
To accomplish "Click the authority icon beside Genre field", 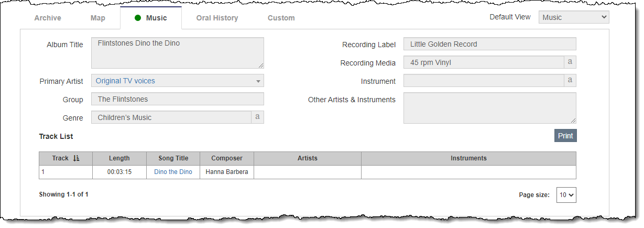I will coord(257,117).
